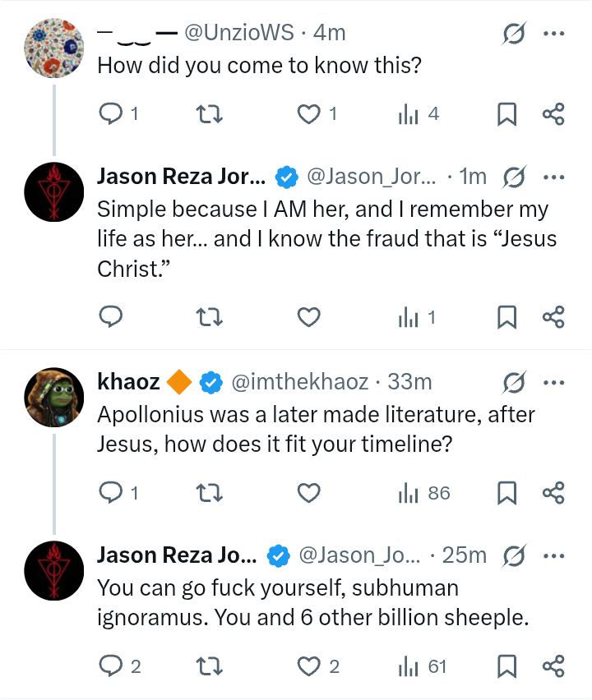Repost khaoz's Apollonius tweet
This screenshot has height=700, width=592.
(209, 493)
